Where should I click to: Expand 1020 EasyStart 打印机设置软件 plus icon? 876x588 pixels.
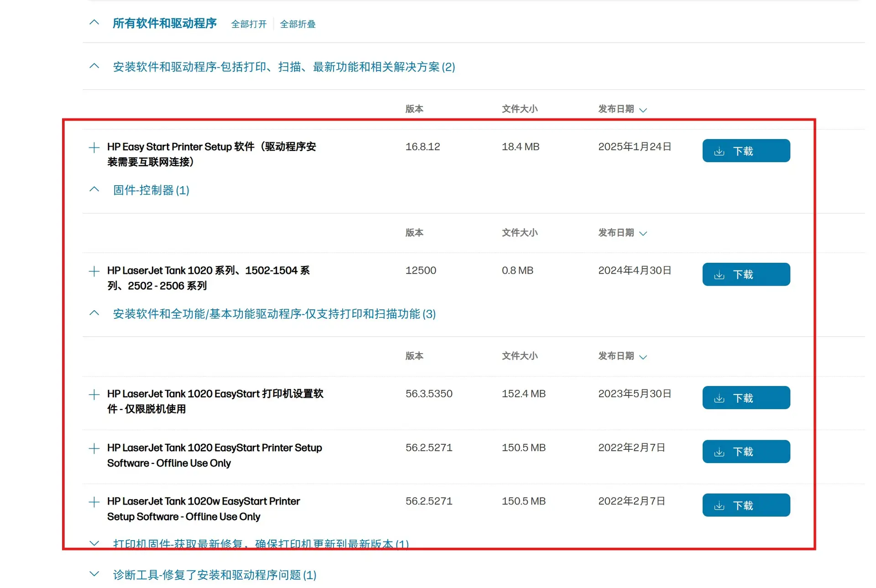(x=94, y=395)
